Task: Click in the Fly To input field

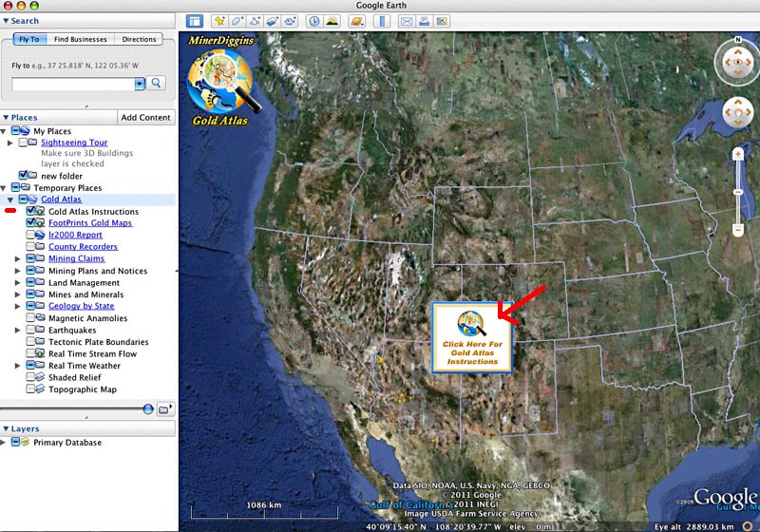Action: 73,84
